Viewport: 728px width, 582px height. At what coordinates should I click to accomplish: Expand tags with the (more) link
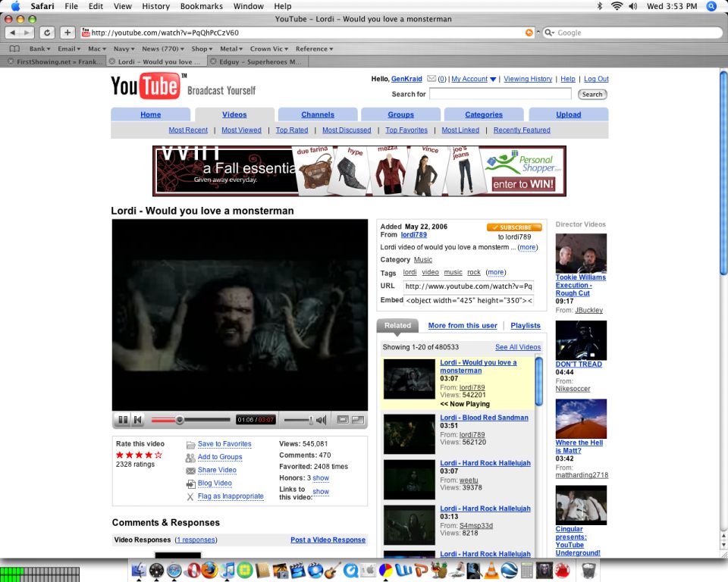tap(496, 273)
